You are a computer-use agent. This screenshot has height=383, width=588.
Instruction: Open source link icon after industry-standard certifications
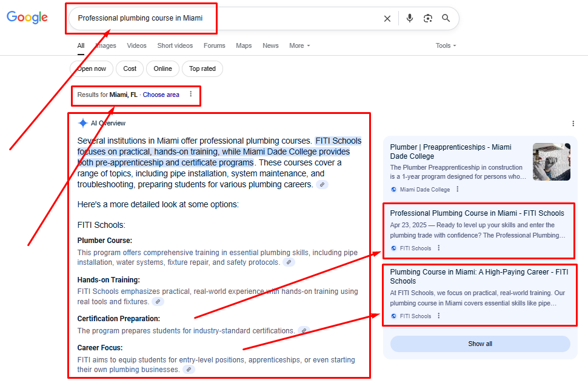pyautogui.click(x=304, y=330)
